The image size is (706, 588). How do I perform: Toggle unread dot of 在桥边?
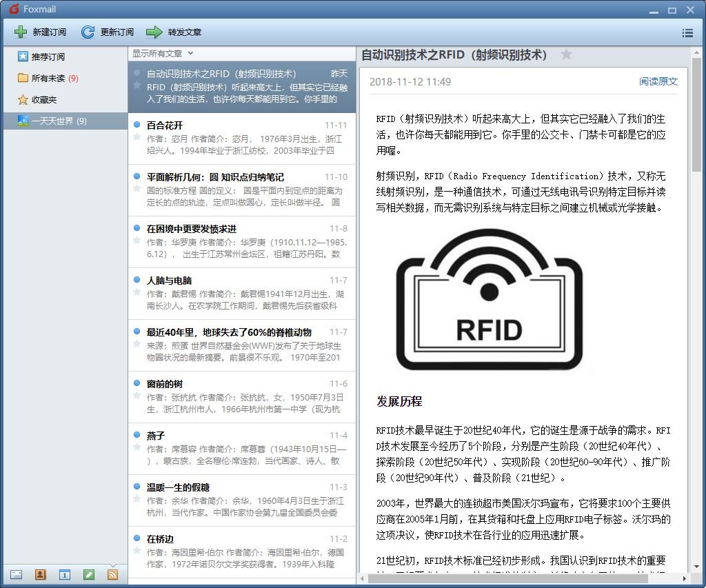tap(137, 538)
